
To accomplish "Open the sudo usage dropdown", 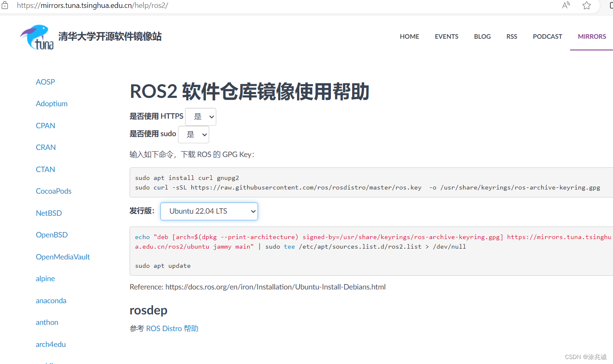I will coord(193,135).
